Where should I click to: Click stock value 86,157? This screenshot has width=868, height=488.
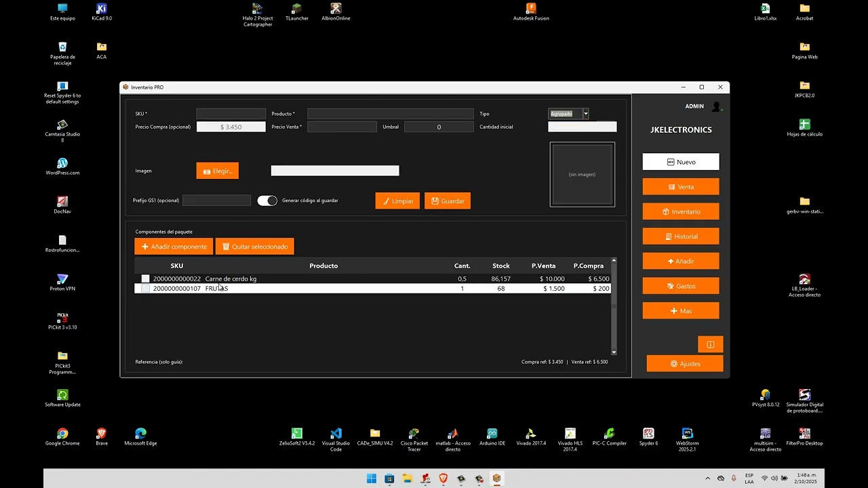tap(501, 279)
